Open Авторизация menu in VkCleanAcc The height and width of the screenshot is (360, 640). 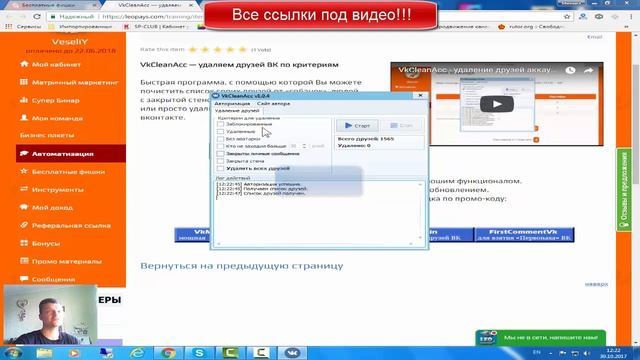tap(232, 104)
